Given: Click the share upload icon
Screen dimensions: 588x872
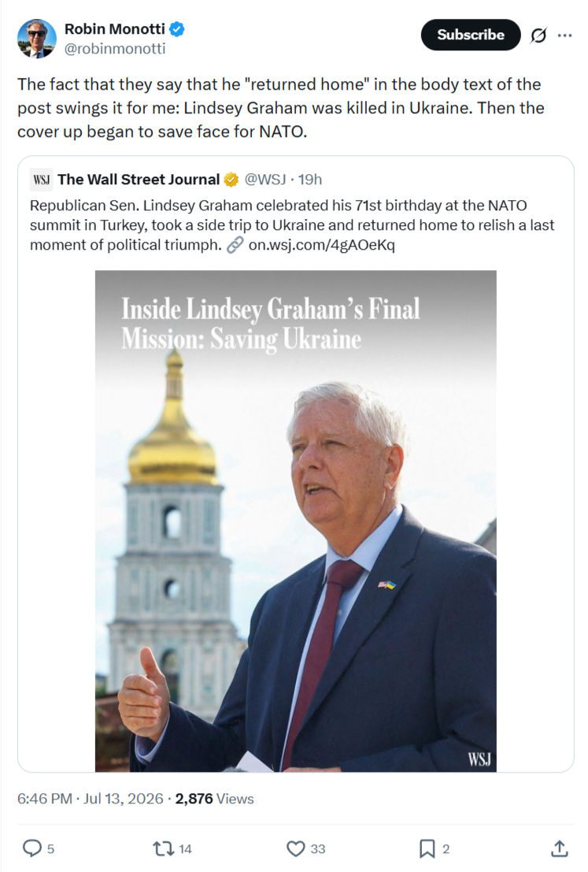Looking at the screenshot, I should (559, 848).
